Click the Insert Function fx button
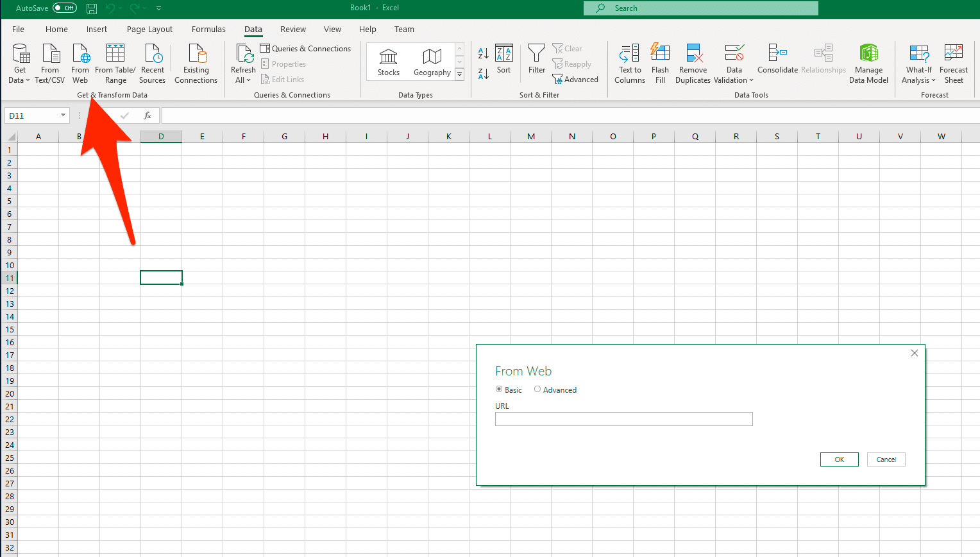This screenshot has height=557, width=980. pyautogui.click(x=148, y=116)
